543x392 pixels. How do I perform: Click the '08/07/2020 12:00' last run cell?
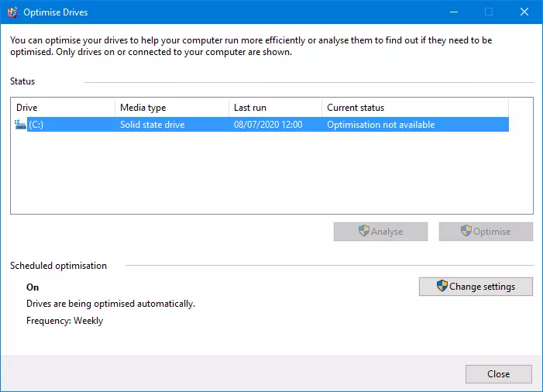pos(268,125)
